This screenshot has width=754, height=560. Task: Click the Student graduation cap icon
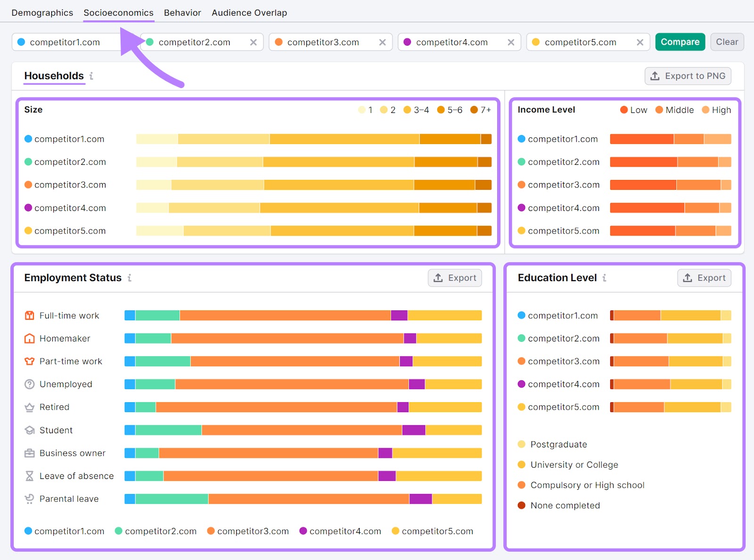coord(29,430)
